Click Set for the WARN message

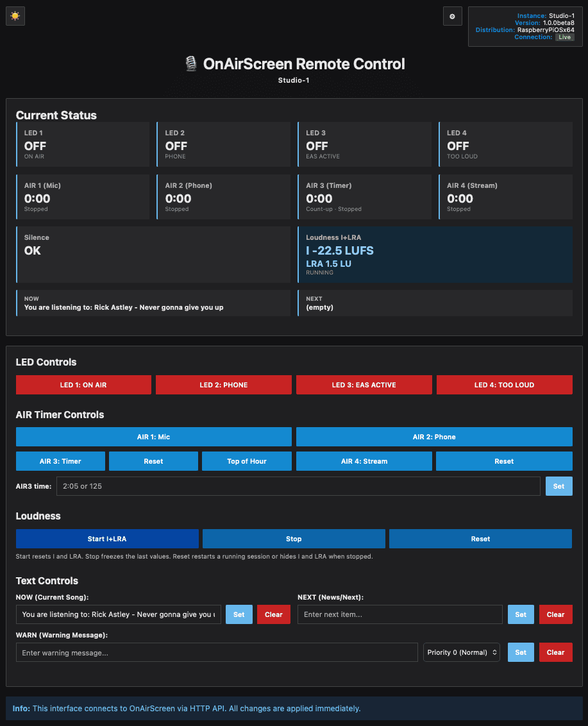click(521, 652)
